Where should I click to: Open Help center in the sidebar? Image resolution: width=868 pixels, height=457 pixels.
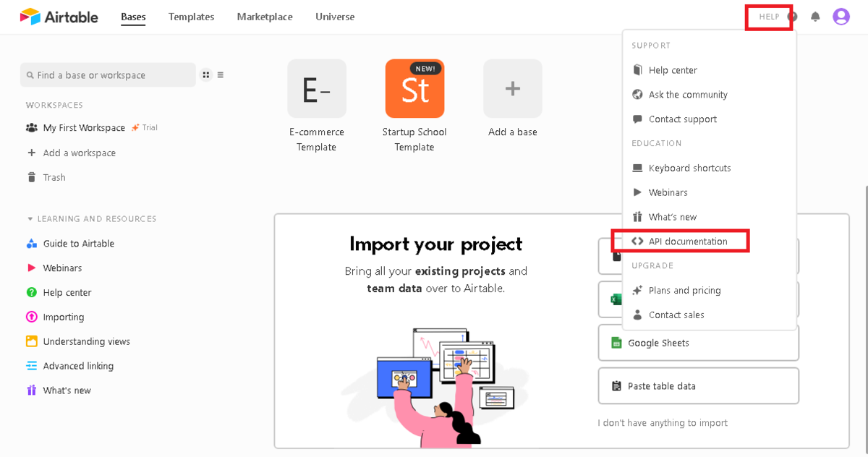click(67, 293)
